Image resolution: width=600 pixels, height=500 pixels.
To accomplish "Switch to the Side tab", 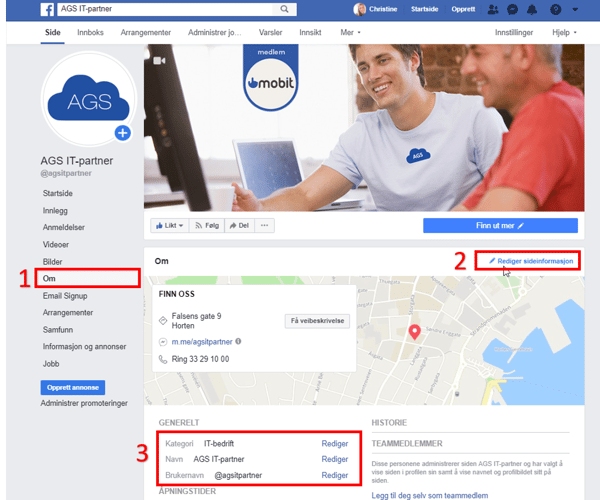I will [x=53, y=33].
